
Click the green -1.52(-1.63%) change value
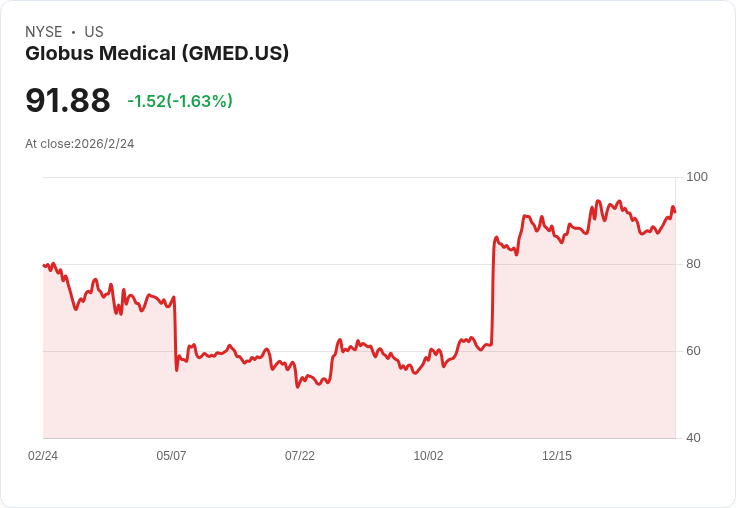[180, 101]
